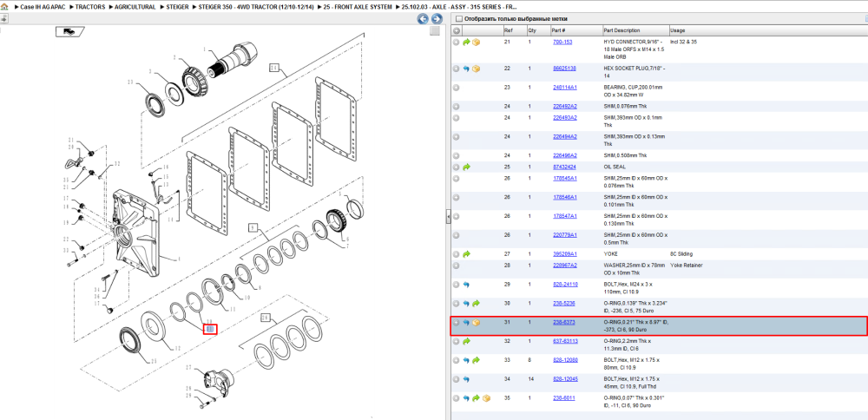Open the AGRICULTURAL breadcrumb

click(x=135, y=7)
